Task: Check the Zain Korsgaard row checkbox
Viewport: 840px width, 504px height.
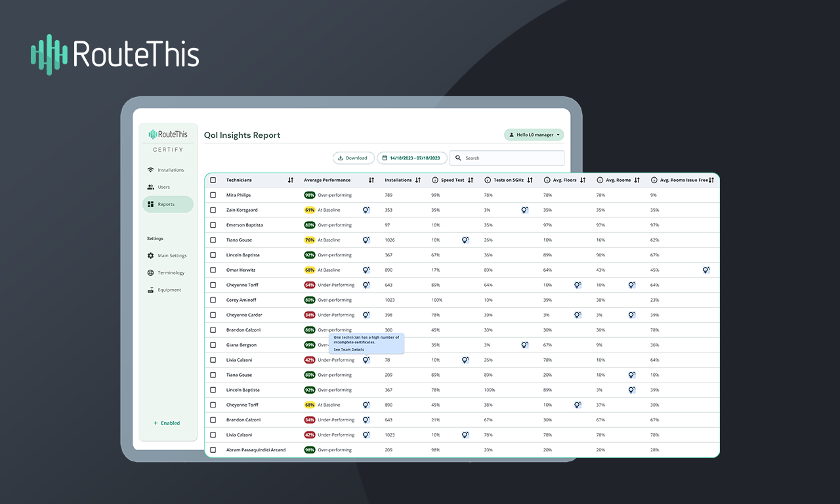Action: 213,210
